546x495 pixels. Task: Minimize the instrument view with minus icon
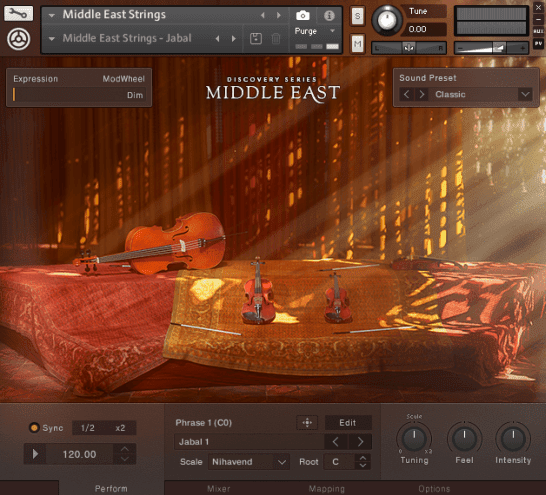tap(538, 19)
